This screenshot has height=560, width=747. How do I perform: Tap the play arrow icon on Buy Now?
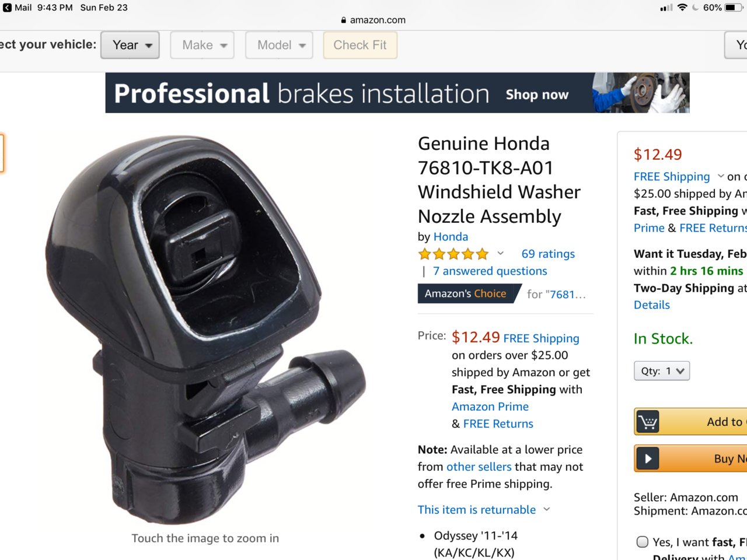click(648, 459)
